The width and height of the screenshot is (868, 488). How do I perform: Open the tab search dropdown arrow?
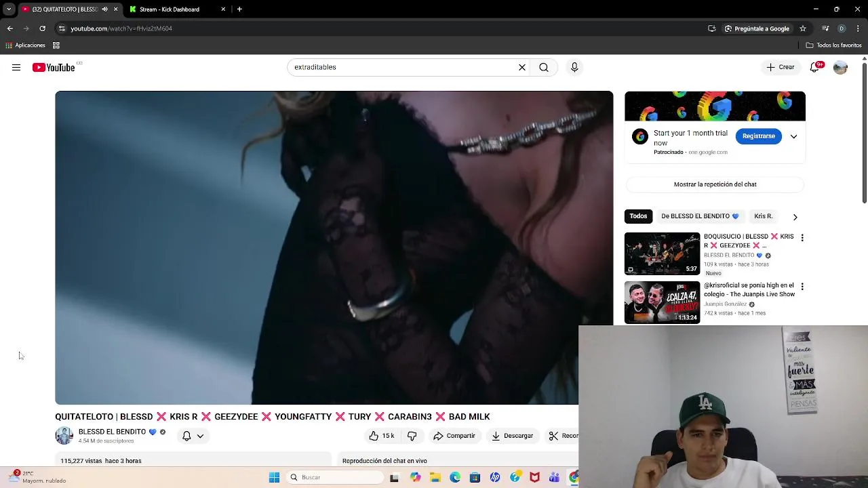pos(9,9)
